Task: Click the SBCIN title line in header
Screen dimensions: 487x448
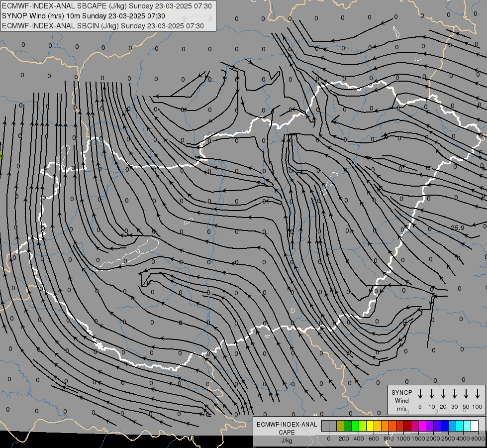Action: pos(103,26)
